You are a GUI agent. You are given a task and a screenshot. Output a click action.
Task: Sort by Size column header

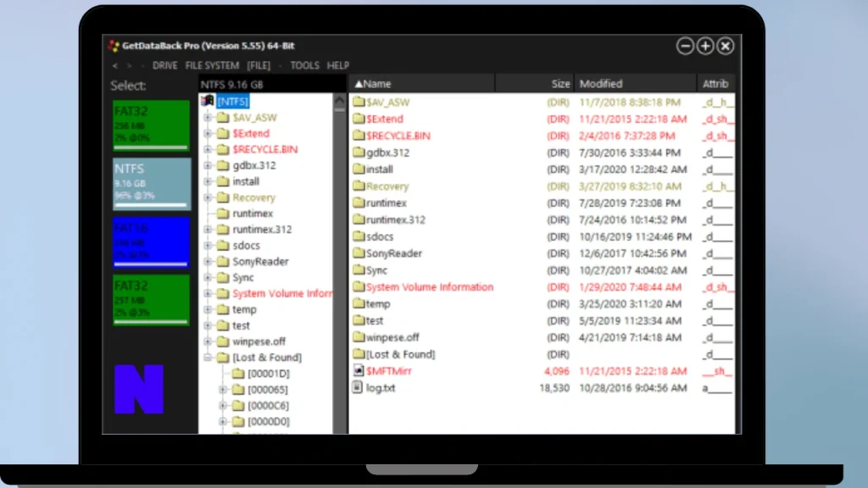click(534, 84)
